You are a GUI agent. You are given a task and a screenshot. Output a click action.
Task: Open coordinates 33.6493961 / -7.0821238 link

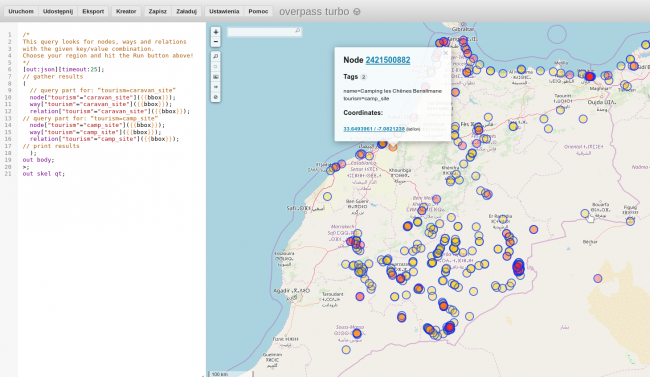pos(374,129)
